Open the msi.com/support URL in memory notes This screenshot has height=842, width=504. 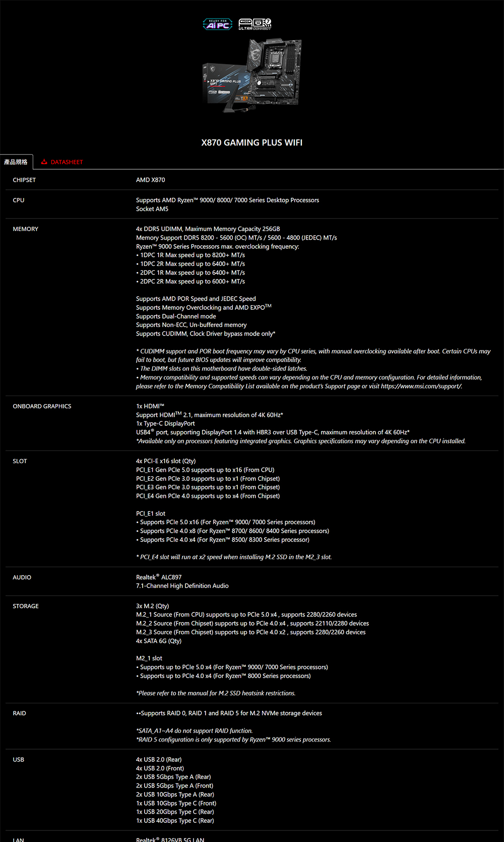click(421, 386)
